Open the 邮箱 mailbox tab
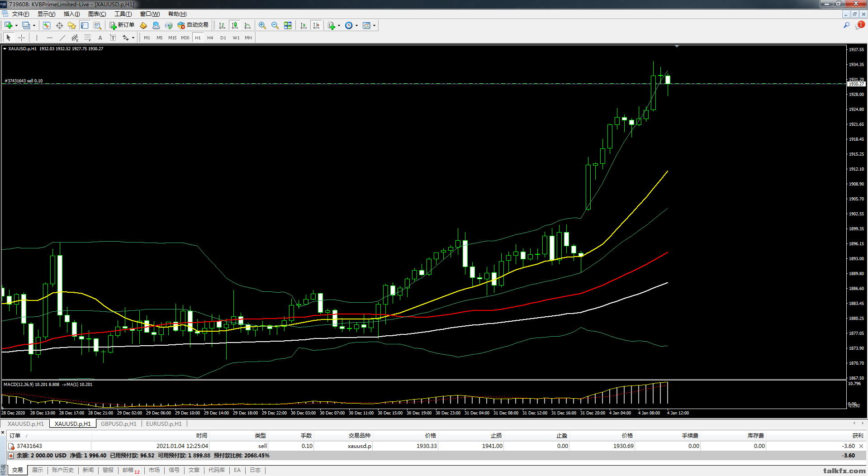 (x=131, y=470)
